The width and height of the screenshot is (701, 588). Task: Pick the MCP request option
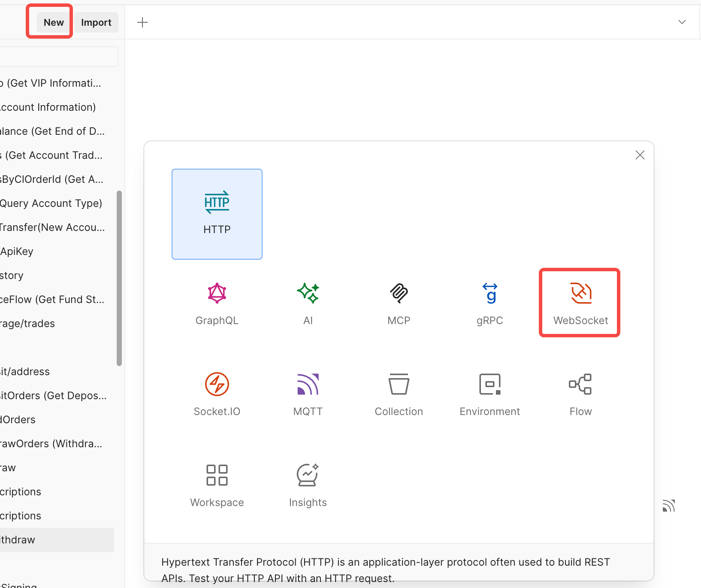[399, 303]
